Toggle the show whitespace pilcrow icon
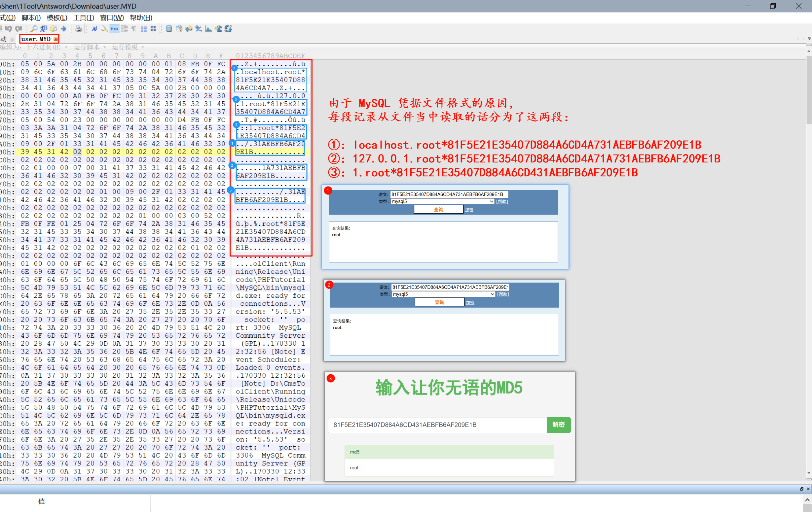 [x=134, y=29]
